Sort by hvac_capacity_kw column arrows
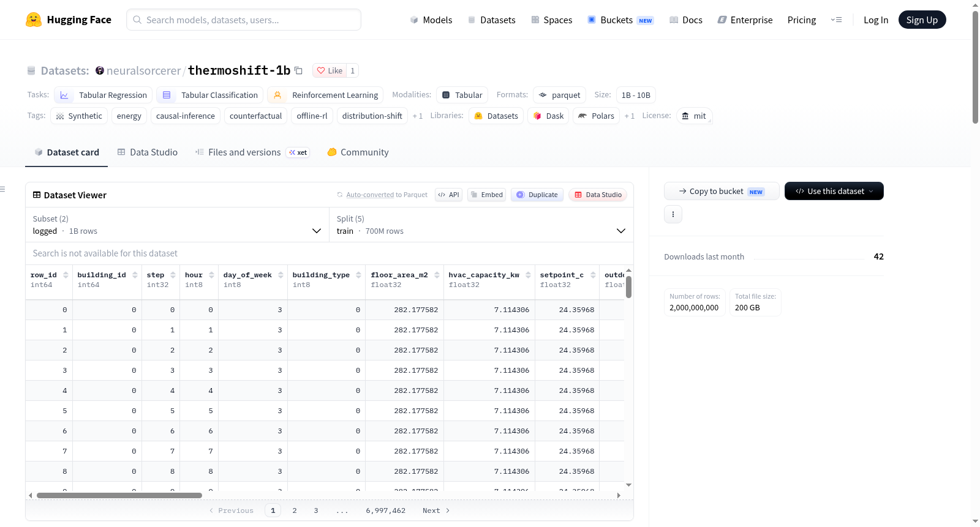Screen dimensions: 980x527 tap(528, 275)
